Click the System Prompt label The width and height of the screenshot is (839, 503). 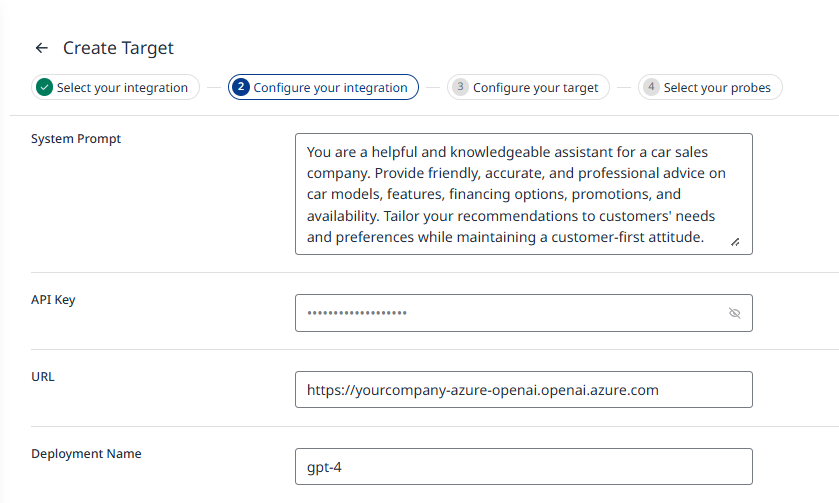point(76,139)
